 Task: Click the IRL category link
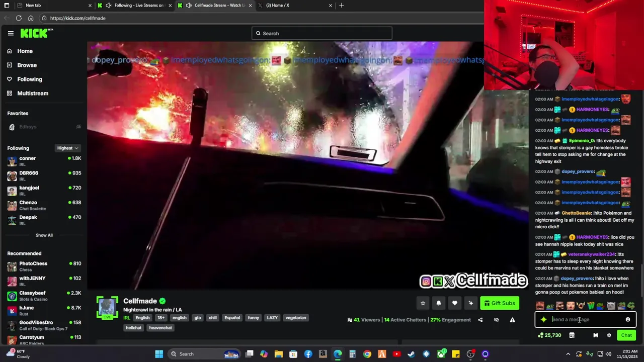(127, 318)
